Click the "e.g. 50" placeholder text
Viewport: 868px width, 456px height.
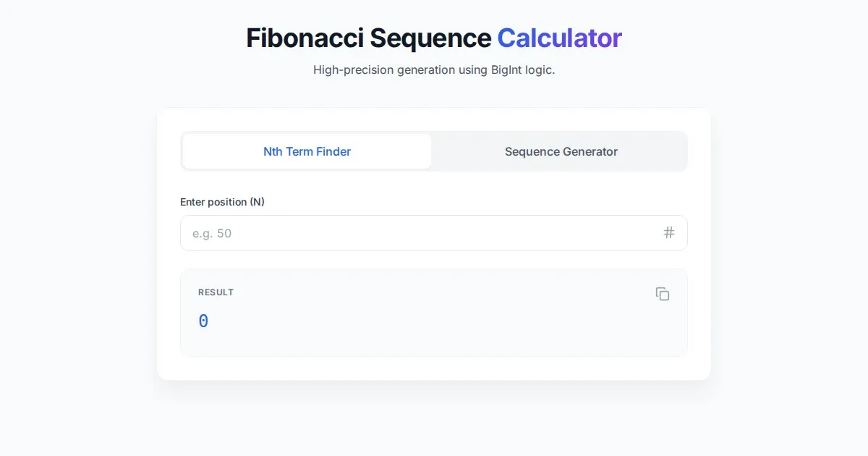pyautogui.click(x=212, y=233)
